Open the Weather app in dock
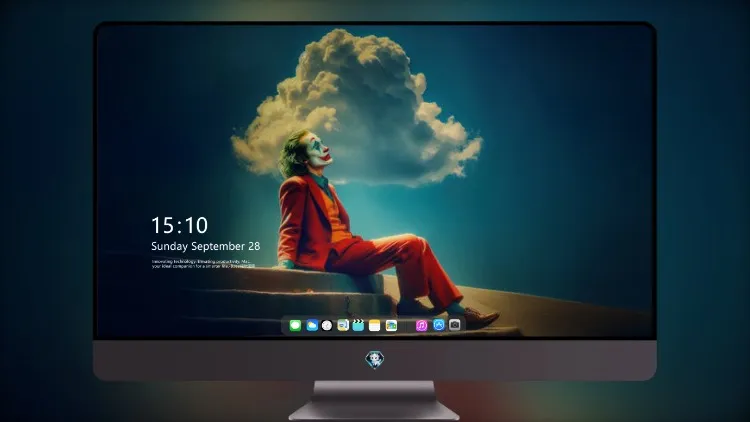750x422 pixels. tap(312, 326)
